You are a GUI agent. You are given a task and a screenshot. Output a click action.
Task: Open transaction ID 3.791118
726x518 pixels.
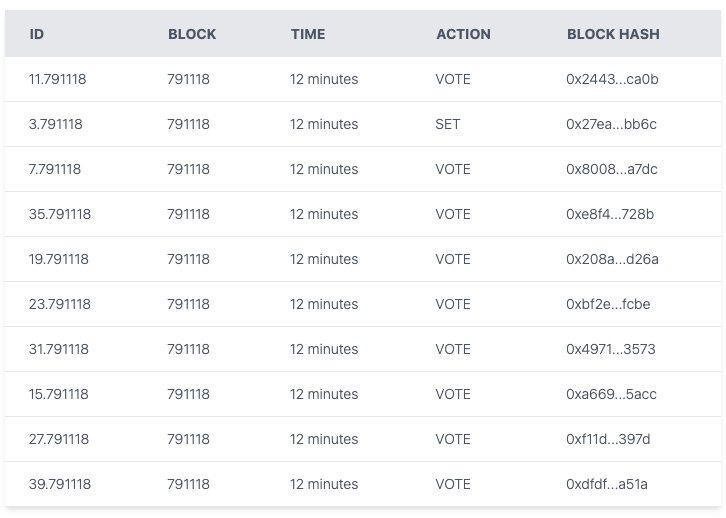(55, 124)
